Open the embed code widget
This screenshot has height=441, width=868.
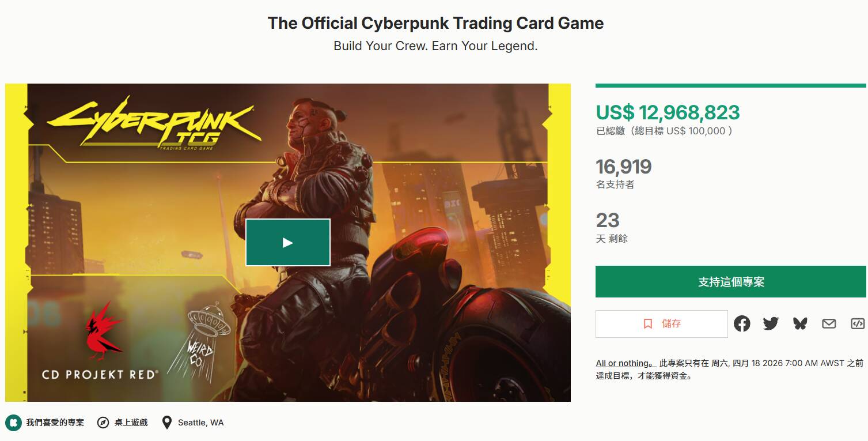[x=858, y=324]
